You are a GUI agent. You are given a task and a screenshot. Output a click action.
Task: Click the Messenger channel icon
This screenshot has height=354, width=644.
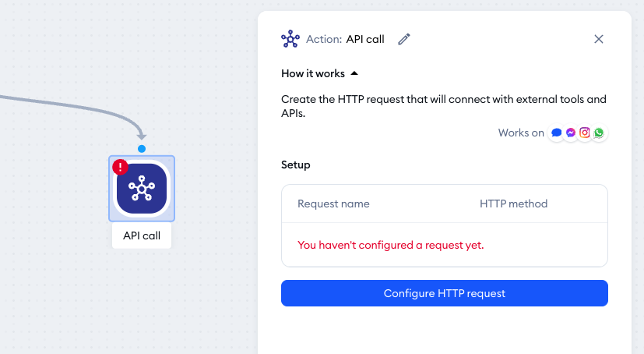tap(571, 133)
